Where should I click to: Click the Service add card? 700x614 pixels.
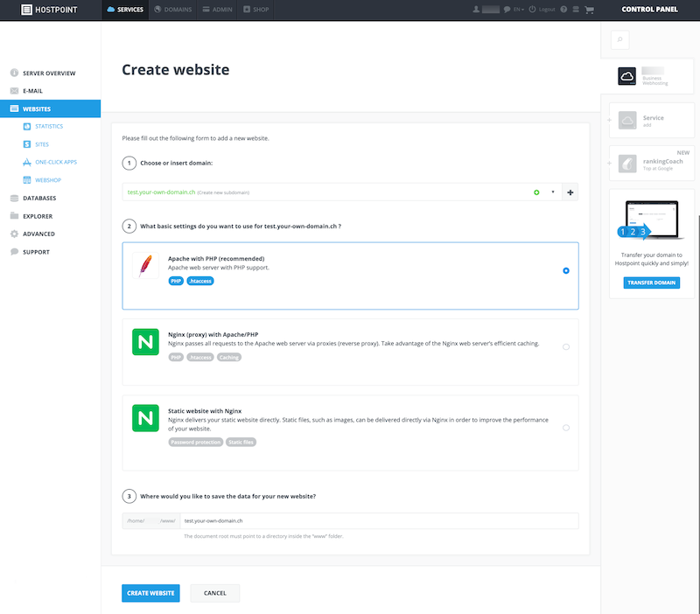click(652, 121)
